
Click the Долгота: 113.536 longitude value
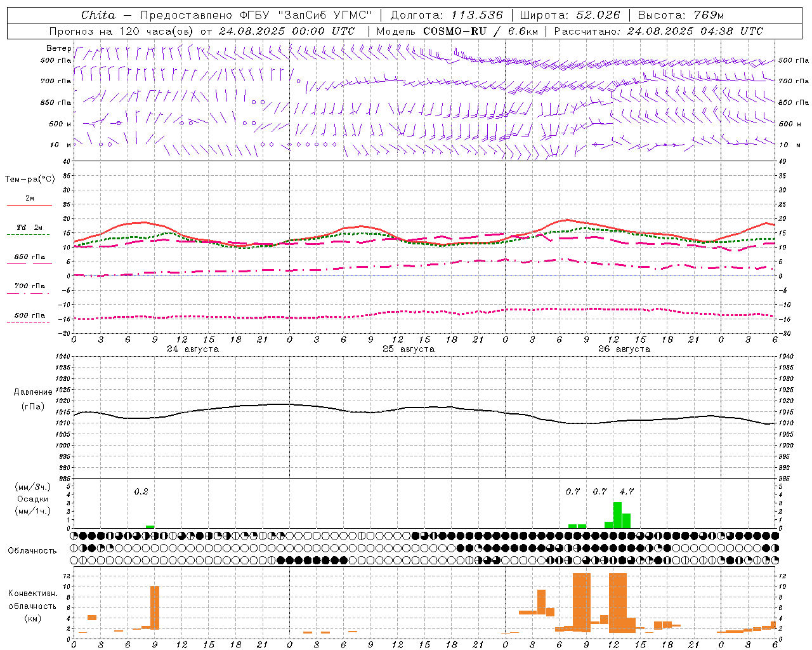tap(447, 15)
